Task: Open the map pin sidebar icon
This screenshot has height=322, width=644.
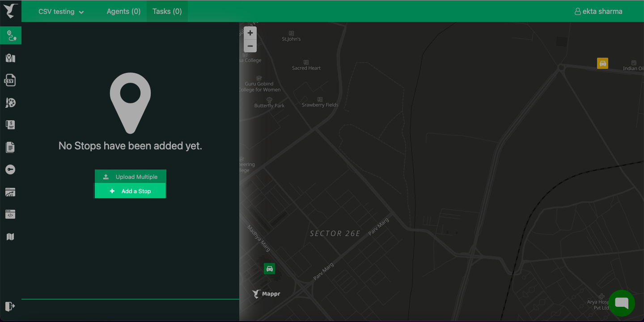Action: pos(10,58)
